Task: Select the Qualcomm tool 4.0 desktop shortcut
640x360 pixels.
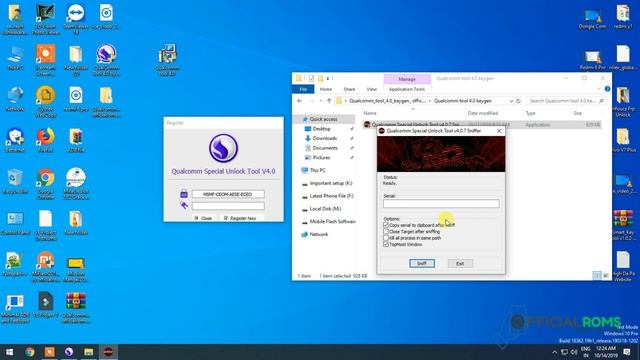Action: (167, 60)
